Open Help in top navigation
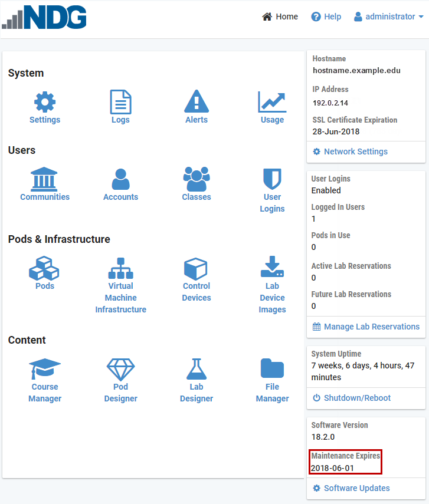Screen dimensions: 429x504 click(x=326, y=17)
